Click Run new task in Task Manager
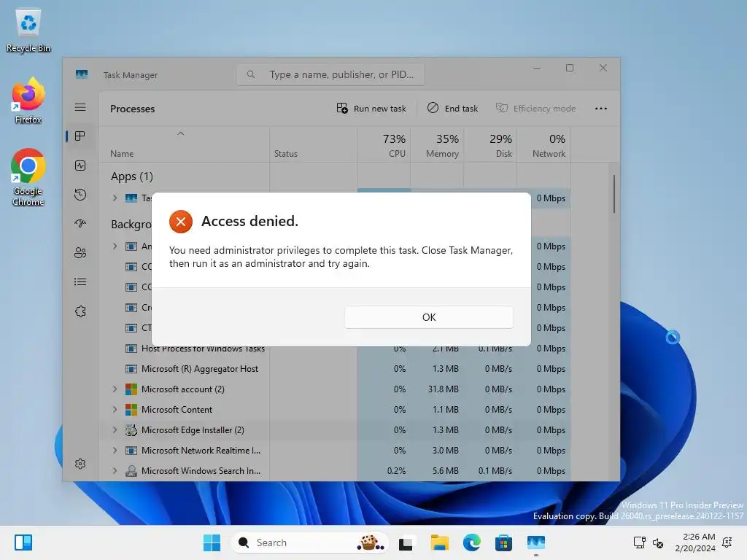 pyautogui.click(x=371, y=109)
